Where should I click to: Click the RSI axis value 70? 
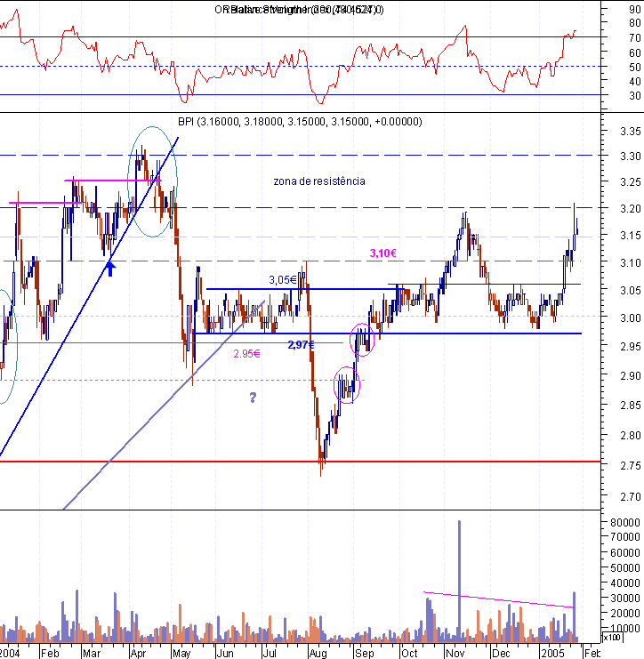point(635,38)
